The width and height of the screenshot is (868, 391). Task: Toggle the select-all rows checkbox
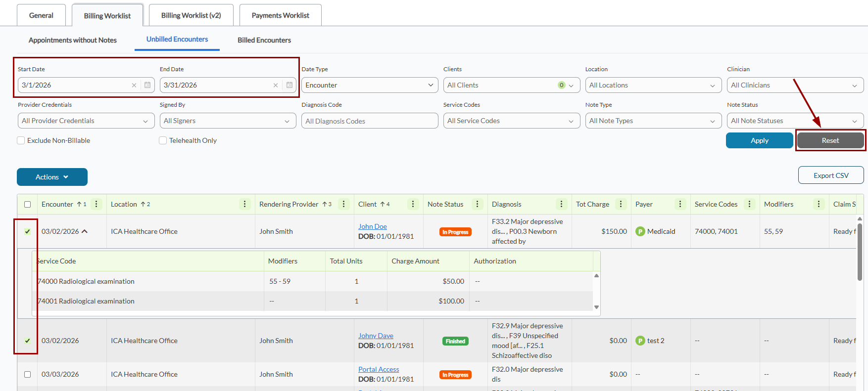[x=28, y=204]
